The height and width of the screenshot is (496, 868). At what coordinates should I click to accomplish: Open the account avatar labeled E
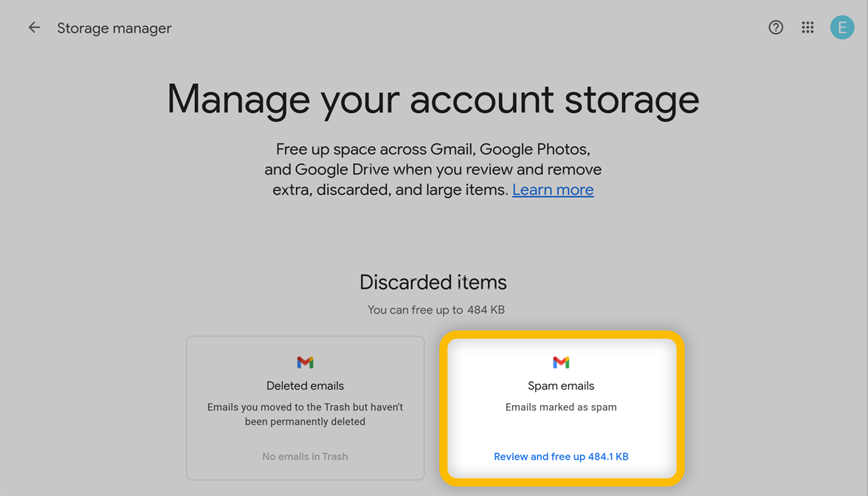(x=842, y=27)
